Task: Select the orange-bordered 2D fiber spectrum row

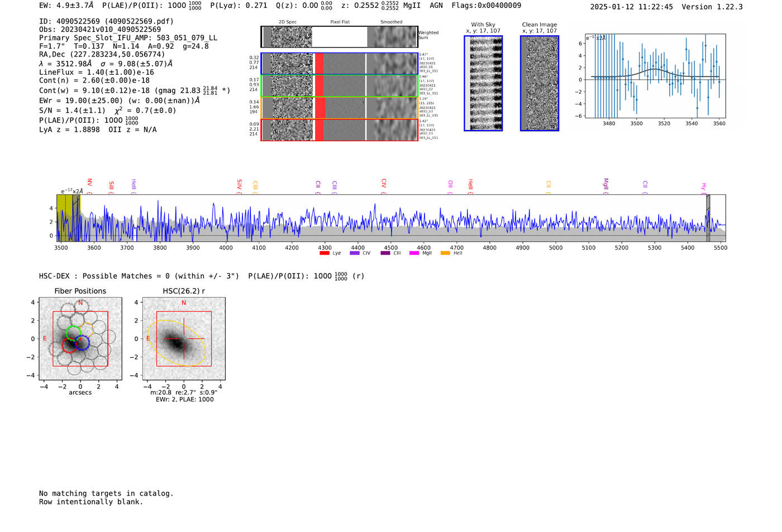Action: click(339, 108)
